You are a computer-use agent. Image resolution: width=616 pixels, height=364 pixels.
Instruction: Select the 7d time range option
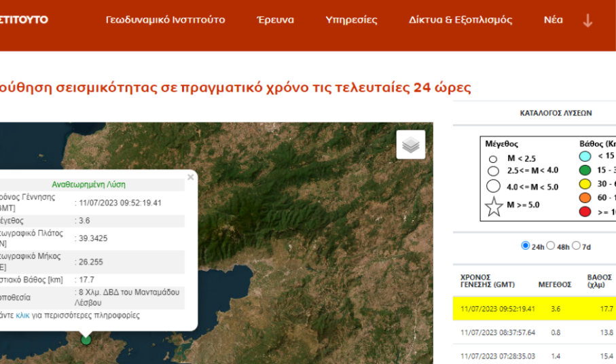577,246
